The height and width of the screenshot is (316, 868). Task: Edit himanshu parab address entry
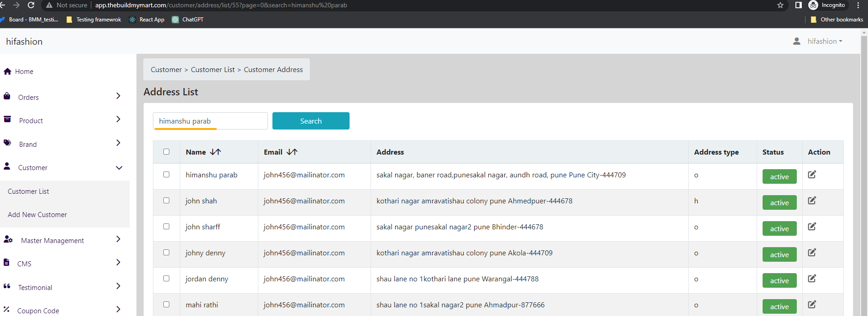(x=812, y=175)
